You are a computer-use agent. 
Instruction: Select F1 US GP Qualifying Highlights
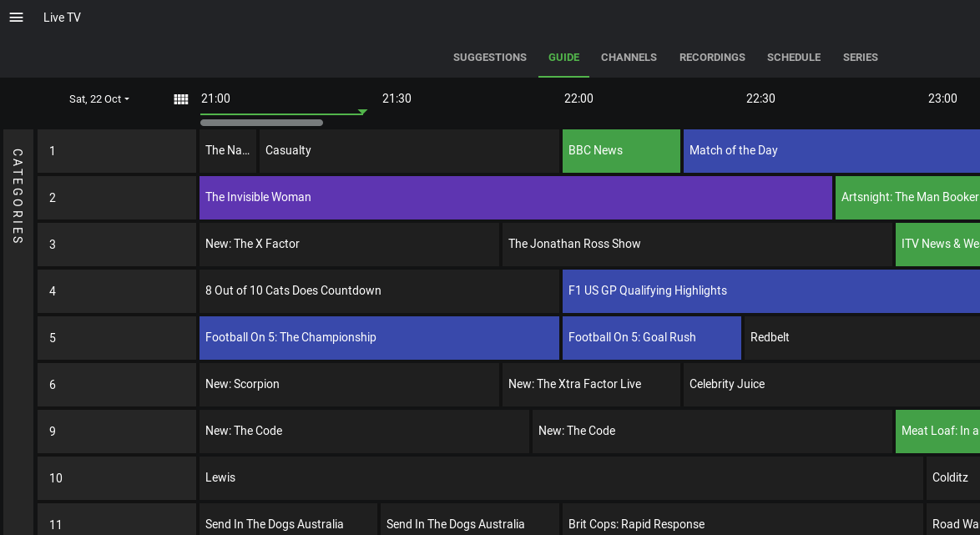pyautogui.click(x=768, y=290)
